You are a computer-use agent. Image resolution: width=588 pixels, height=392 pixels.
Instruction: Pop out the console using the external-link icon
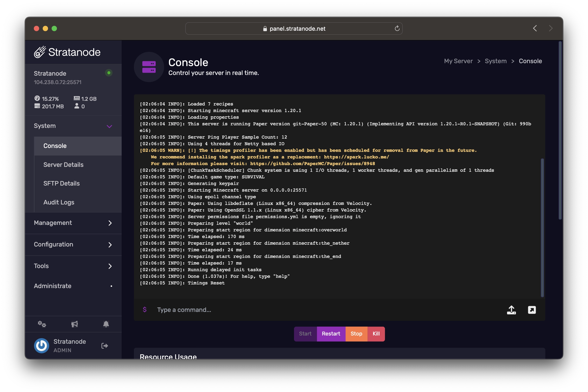532,310
